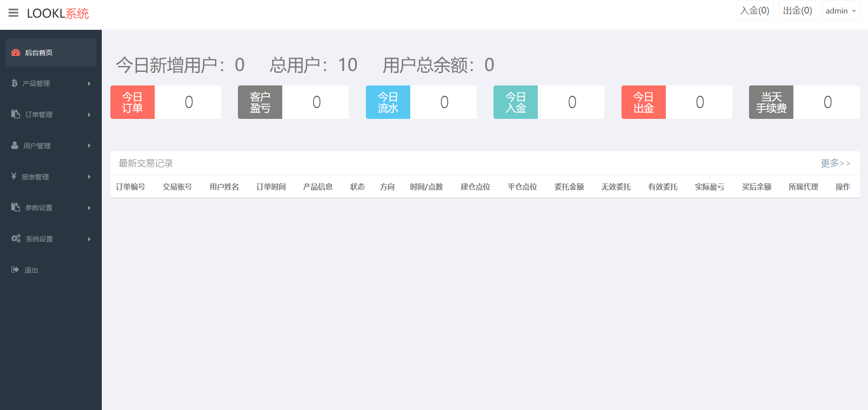Open the admin account dropdown
Image resolution: width=868 pixels, height=410 pixels.
point(840,11)
